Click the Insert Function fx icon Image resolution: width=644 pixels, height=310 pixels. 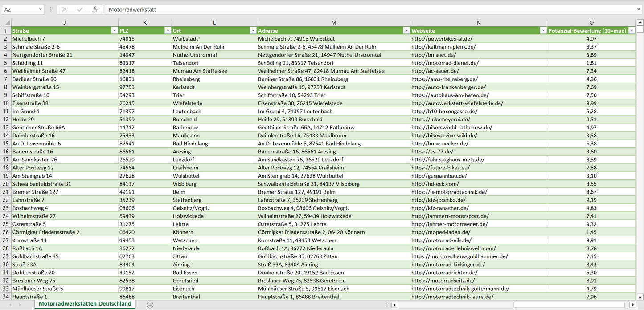(x=94, y=9)
